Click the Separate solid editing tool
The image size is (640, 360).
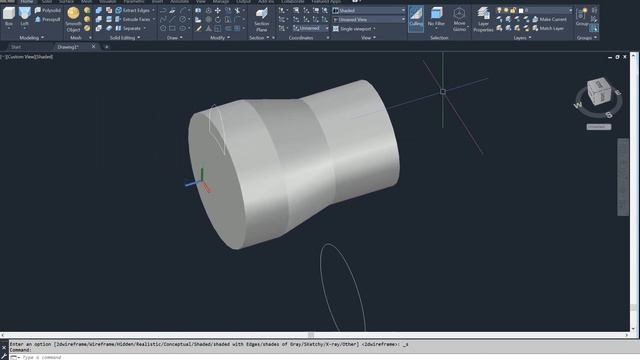coord(129,28)
